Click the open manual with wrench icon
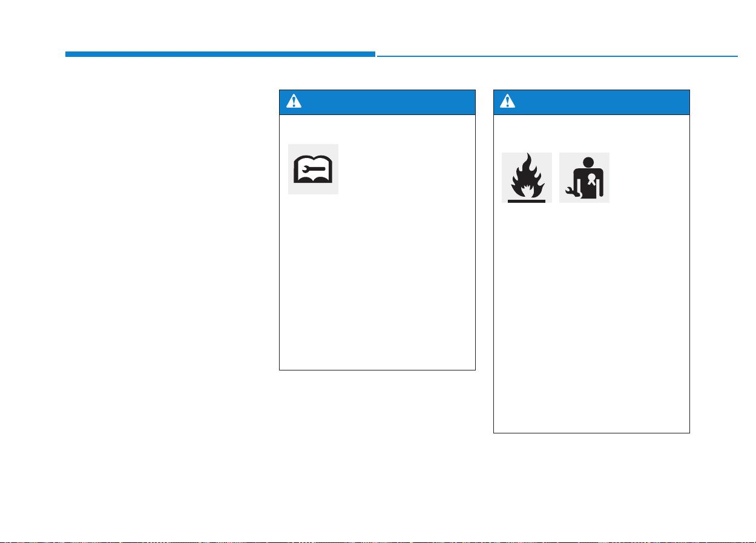This screenshot has width=756, height=543. point(313,169)
